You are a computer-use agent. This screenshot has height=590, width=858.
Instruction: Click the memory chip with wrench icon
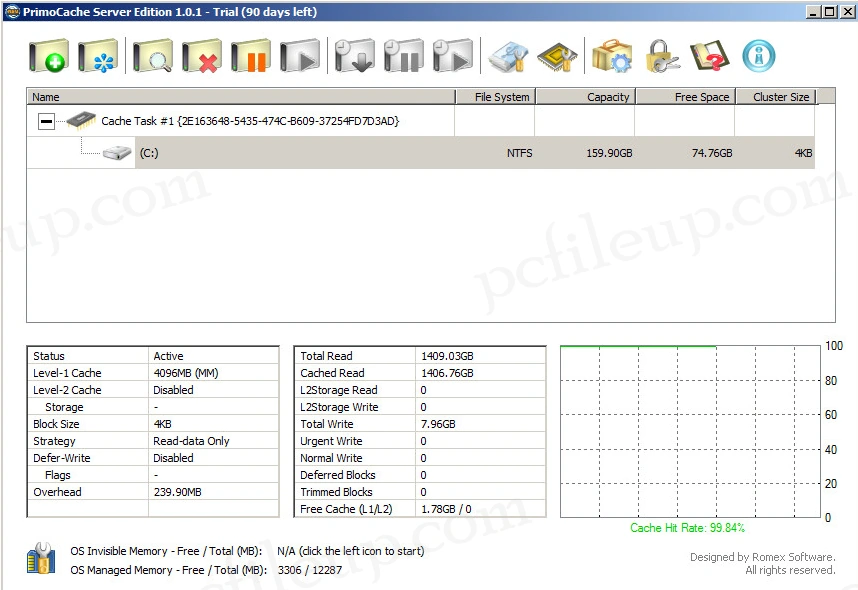[557, 56]
